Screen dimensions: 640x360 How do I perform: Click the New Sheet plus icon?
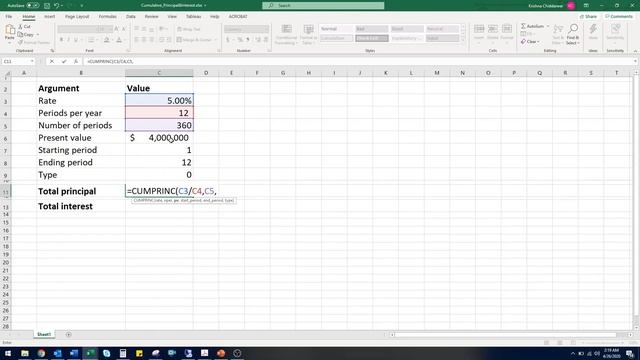coord(69,334)
